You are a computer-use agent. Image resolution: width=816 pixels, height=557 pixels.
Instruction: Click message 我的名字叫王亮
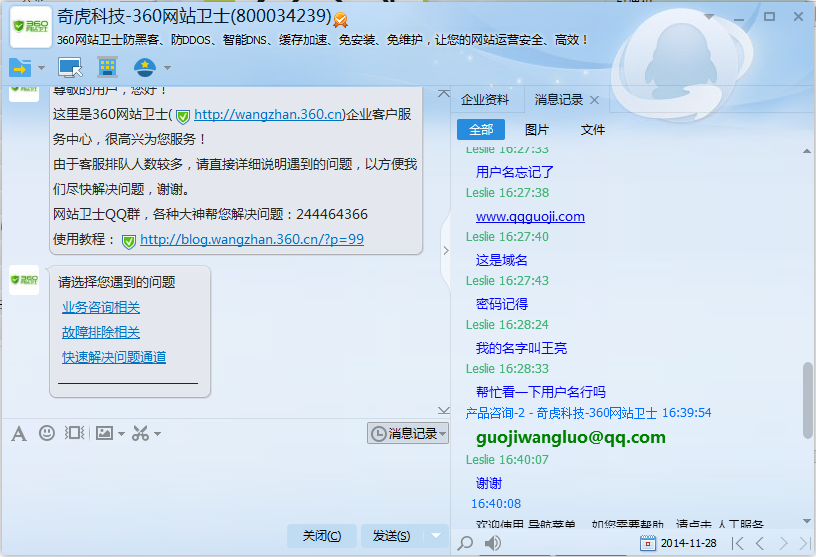point(521,348)
